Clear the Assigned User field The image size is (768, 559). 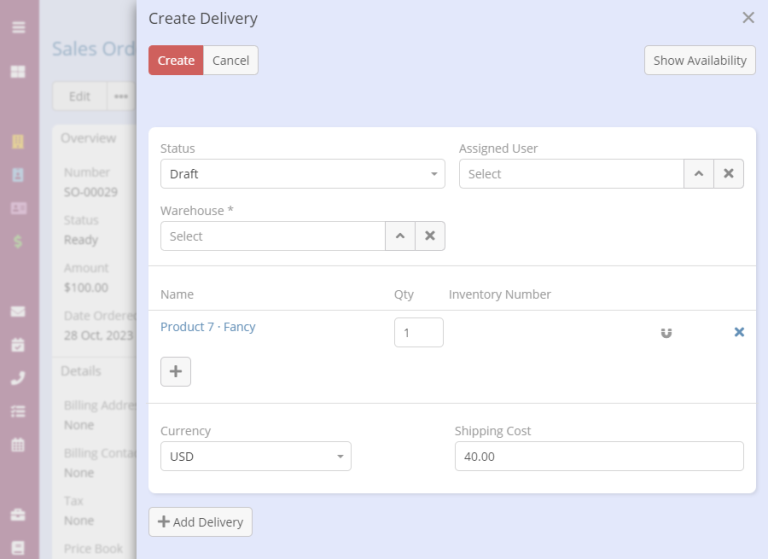pos(728,174)
